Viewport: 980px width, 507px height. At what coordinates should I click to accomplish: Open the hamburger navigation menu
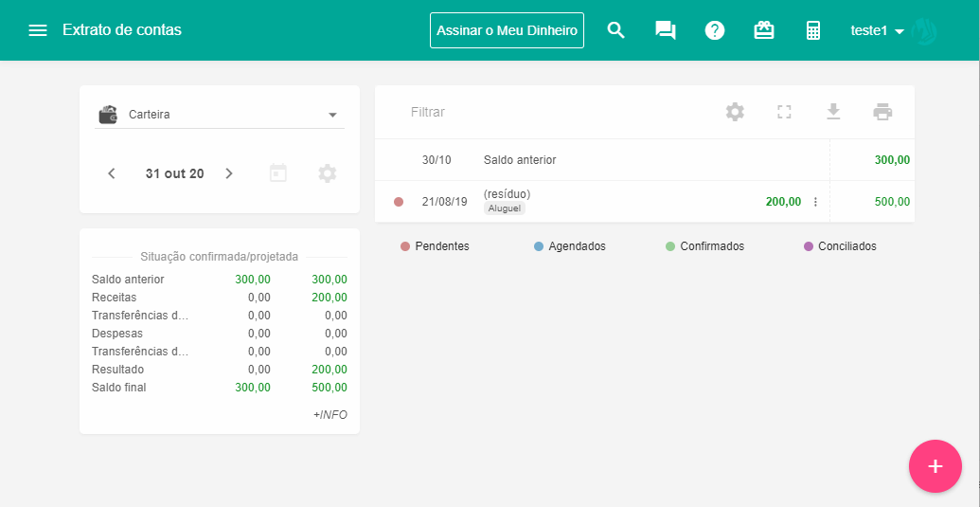(x=38, y=30)
